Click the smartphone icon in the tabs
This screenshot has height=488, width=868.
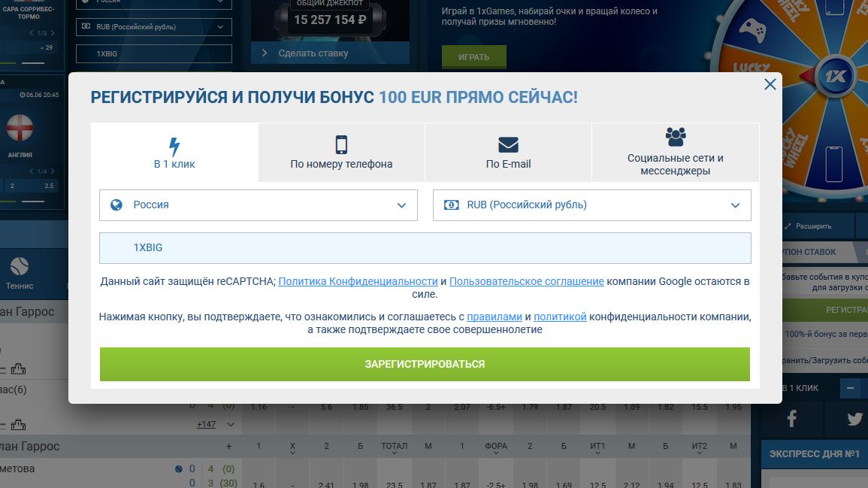tap(341, 144)
